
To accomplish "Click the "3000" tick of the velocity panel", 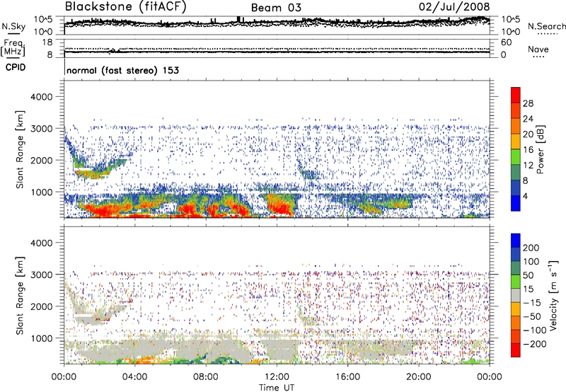I will click(x=42, y=275).
